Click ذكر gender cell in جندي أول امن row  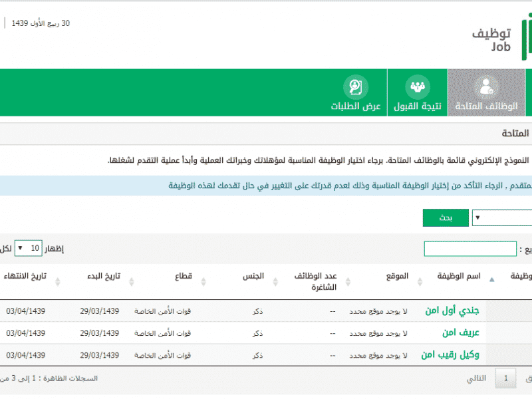257,311
